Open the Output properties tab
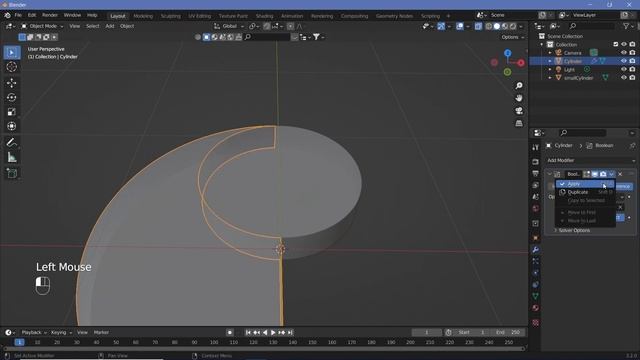640x360 pixels. coord(536,173)
